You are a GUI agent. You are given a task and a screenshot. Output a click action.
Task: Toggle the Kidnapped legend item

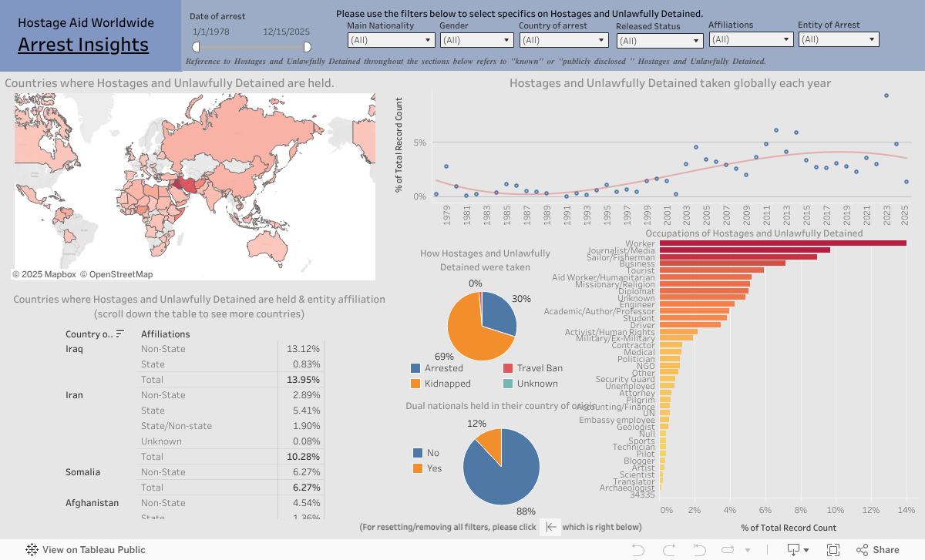(x=417, y=384)
